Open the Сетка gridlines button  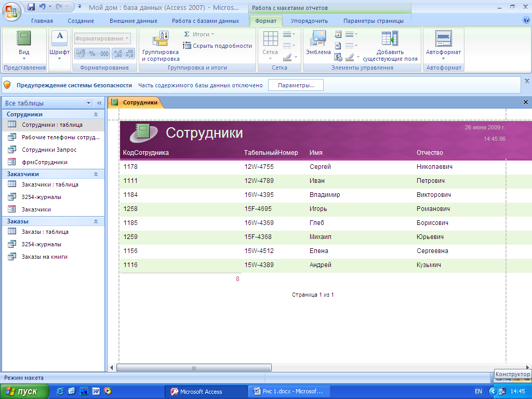point(270,46)
